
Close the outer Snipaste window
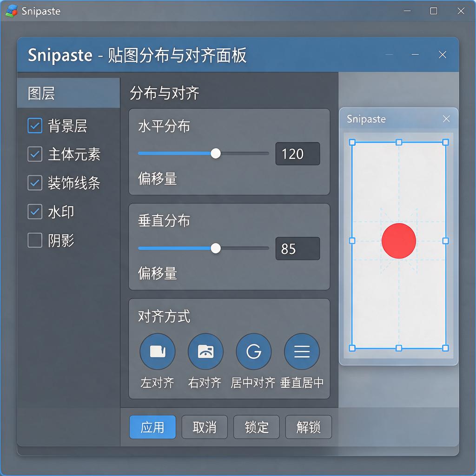coord(461,11)
